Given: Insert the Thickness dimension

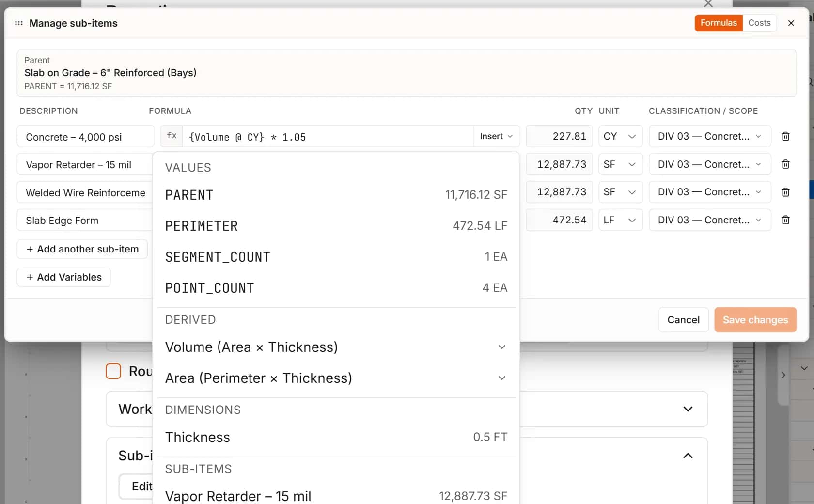Looking at the screenshot, I should point(336,437).
